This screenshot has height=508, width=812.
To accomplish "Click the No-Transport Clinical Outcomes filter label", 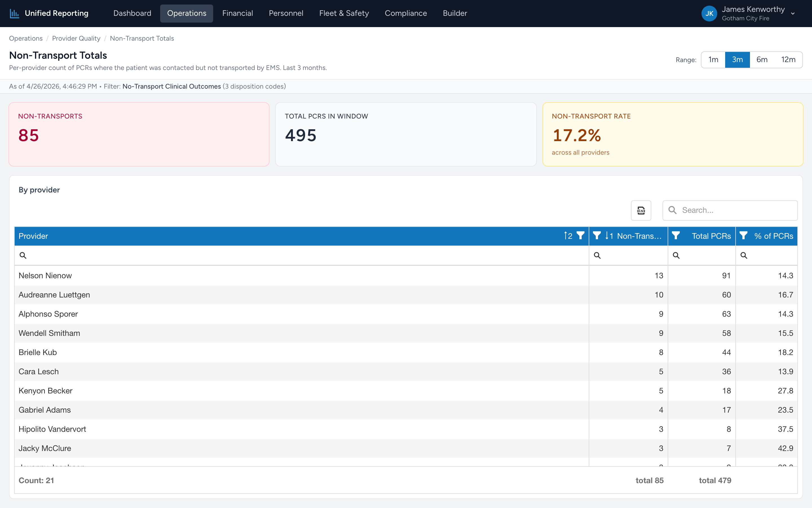I will (x=171, y=86).
